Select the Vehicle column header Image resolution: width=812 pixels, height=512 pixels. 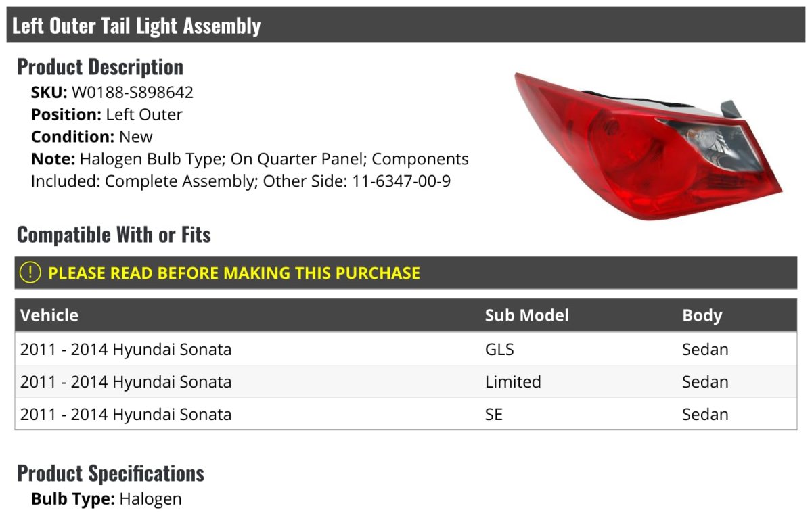click(49, 315)
